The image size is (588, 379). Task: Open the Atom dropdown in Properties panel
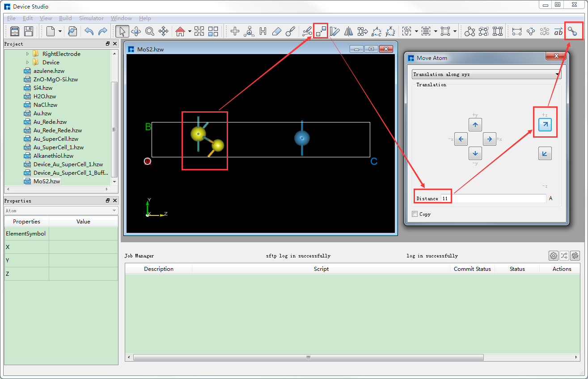pyautogui.click(x=61, y=211)
